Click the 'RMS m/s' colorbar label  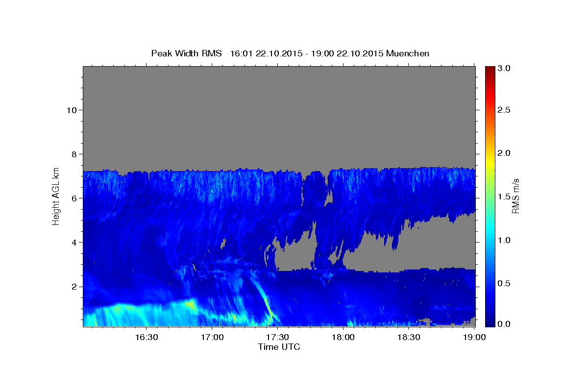[x=515, y=196]
